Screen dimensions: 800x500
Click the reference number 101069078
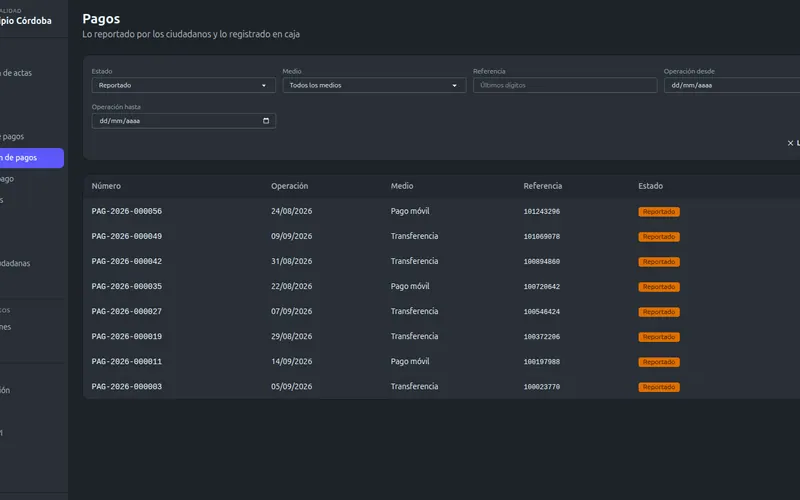coord(542,236)
